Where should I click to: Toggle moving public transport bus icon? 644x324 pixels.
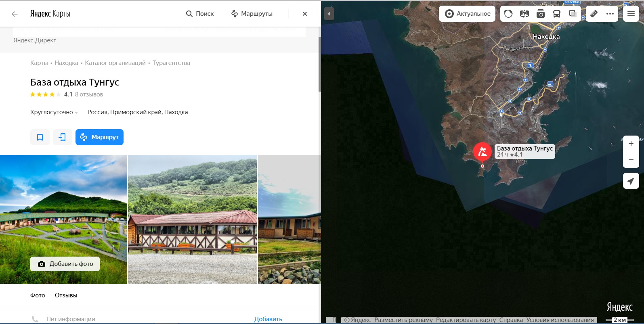[557, 14]
